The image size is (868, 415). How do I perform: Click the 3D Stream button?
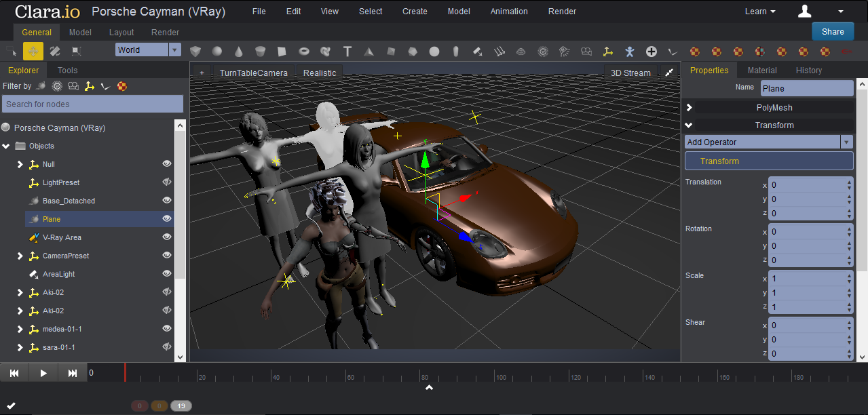click(630, 73)
